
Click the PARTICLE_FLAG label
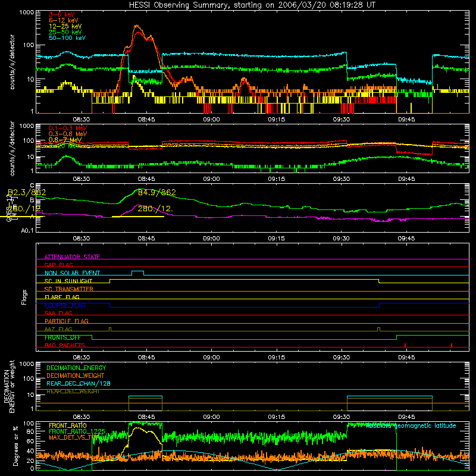click(66, 321)
